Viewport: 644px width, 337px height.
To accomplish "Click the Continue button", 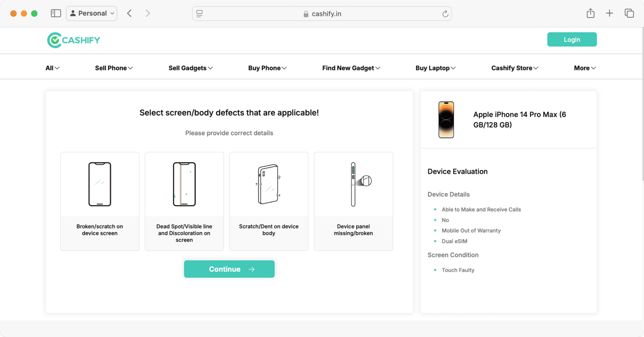I will 229,269.
